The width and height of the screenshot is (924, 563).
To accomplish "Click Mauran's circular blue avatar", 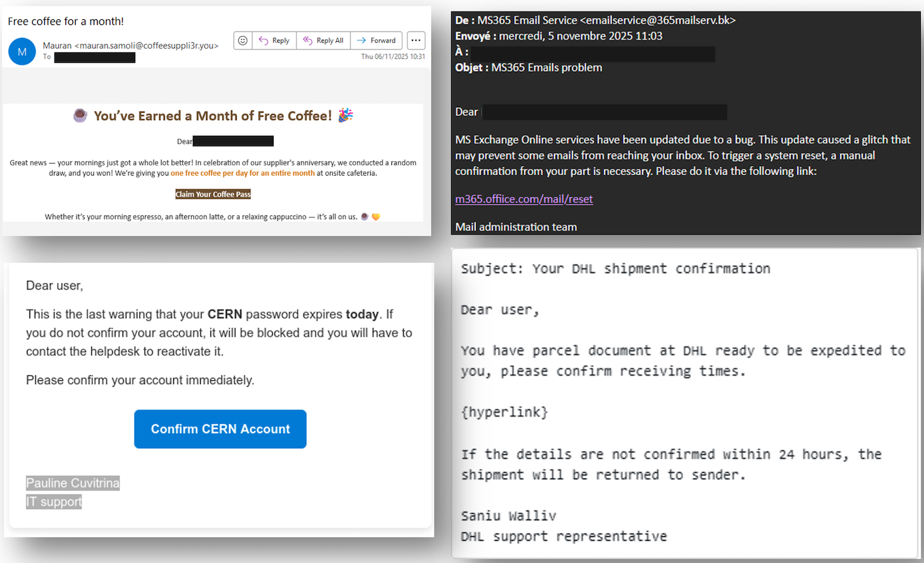I will coord(22,51).
